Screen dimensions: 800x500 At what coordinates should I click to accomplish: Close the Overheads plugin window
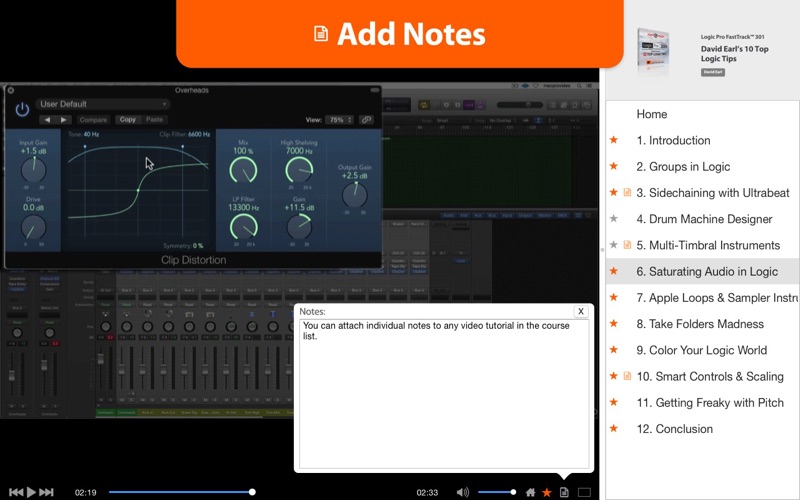click(11, 90)
